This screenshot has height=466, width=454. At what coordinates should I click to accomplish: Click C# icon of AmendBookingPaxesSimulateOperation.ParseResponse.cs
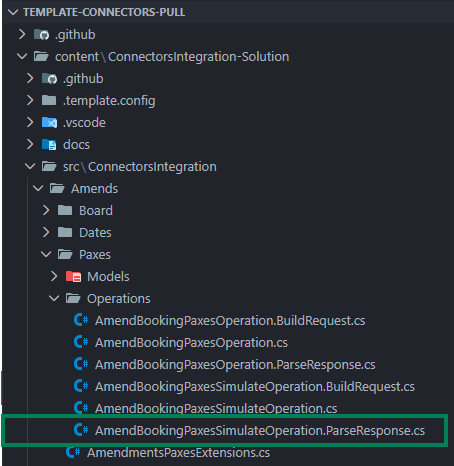pyautogui.click(x=81, y=430)
